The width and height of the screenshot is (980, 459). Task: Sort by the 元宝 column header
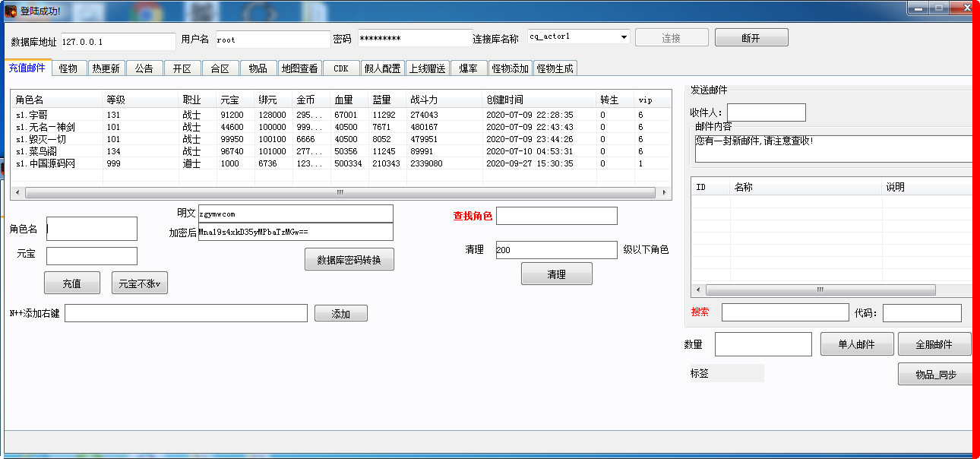[x=236, y=100]
